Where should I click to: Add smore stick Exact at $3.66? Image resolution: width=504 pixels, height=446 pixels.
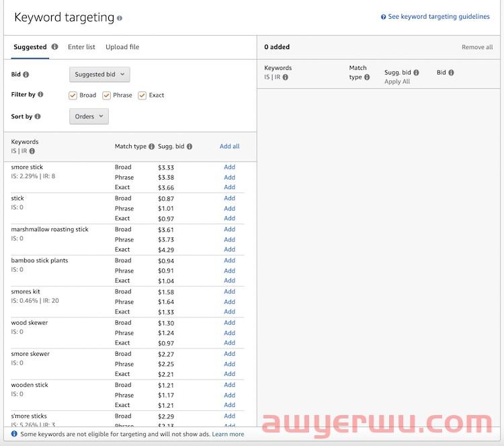point(230,186)
